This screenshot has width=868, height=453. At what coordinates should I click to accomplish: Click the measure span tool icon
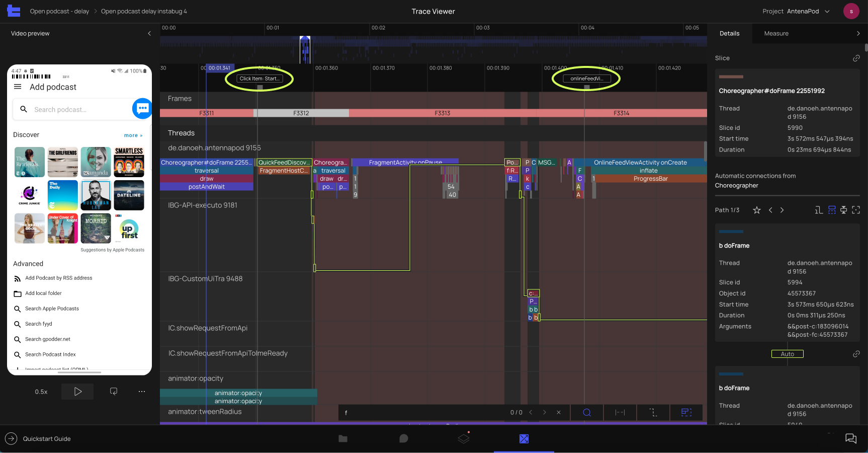[x=620, y=412]
